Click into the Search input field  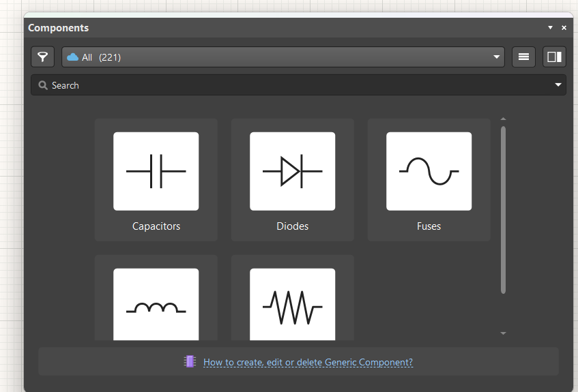(x=298, y=85)
